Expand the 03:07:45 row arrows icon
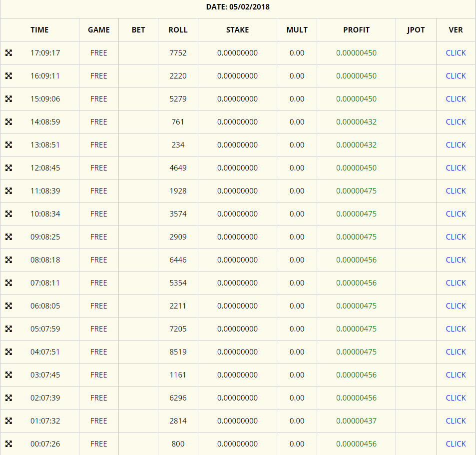 point(8,375)
